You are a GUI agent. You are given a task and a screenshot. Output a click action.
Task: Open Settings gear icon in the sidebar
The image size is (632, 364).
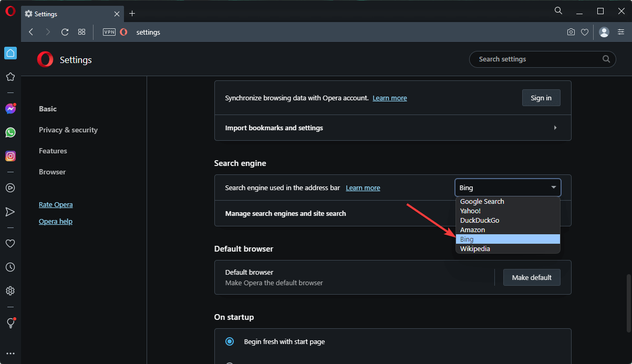10,290
